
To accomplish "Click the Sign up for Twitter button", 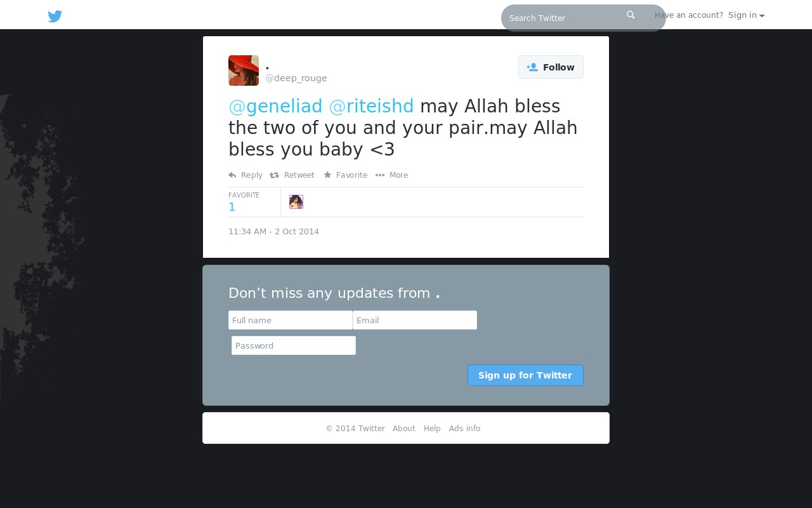I will click(x=525, y=375).
